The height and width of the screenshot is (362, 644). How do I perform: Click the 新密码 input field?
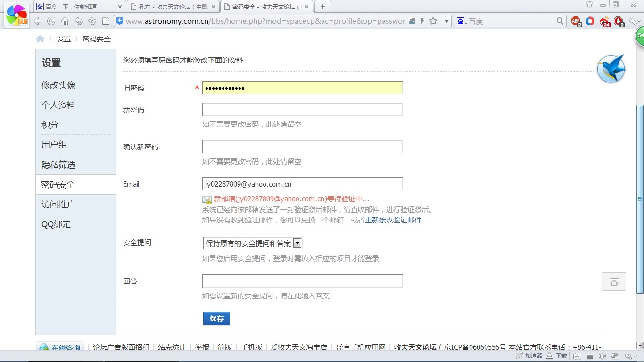(302, 109)
